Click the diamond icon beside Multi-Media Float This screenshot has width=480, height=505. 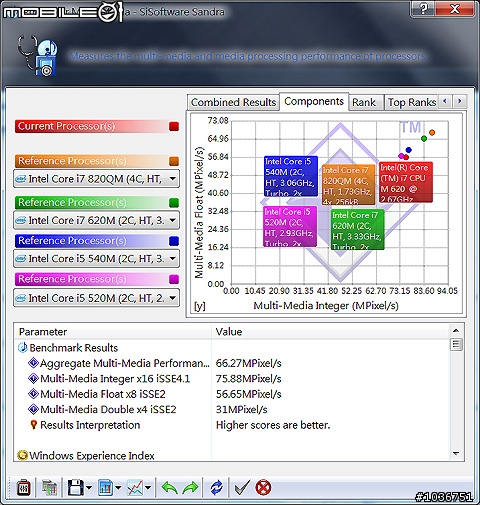click(x=33, y=394)
